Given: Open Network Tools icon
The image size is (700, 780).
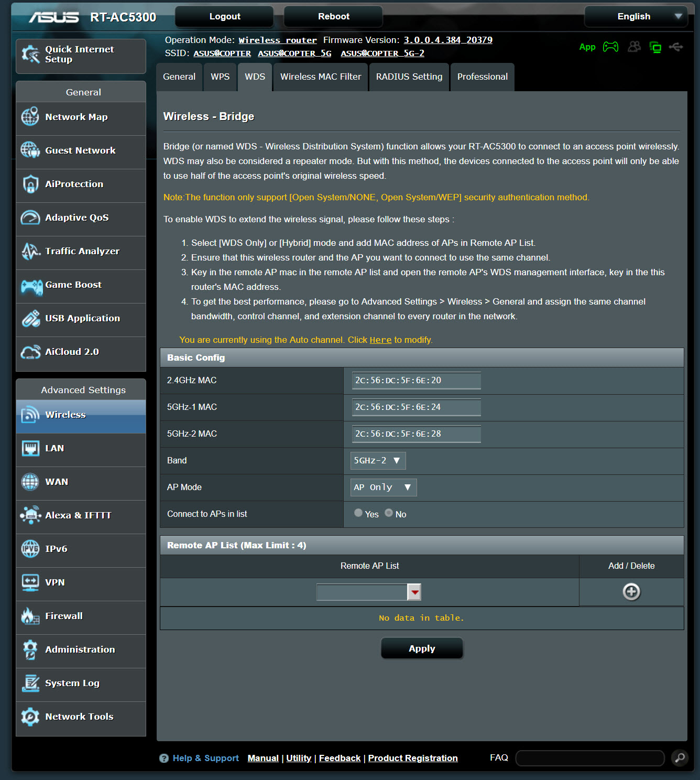Looking at the screenshot, I should 30,717.
